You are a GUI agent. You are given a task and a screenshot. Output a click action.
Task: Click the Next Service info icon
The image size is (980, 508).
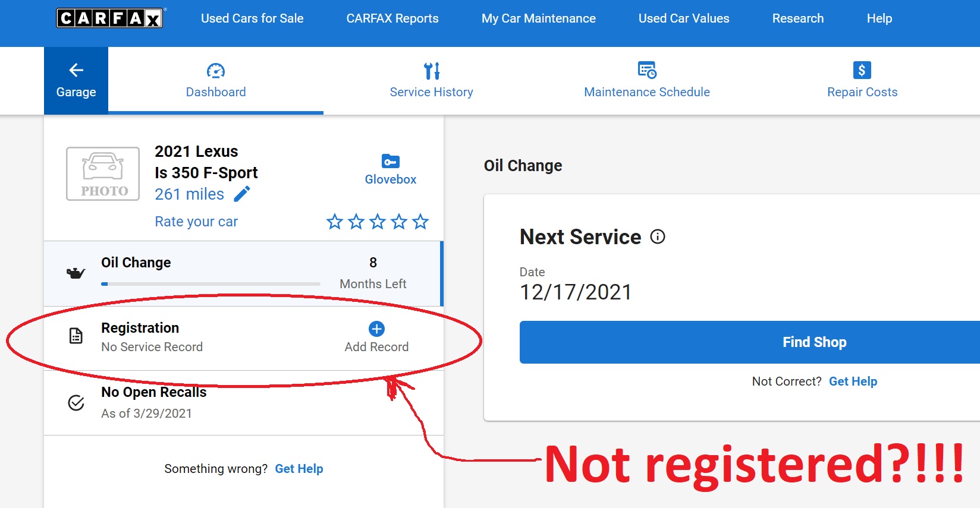tap(658, 236)
